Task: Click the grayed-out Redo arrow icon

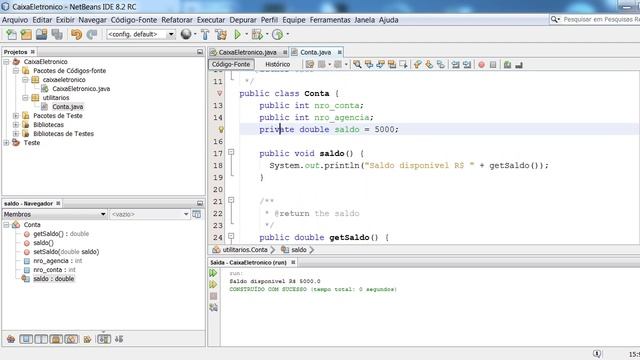Action: point(91,35)
